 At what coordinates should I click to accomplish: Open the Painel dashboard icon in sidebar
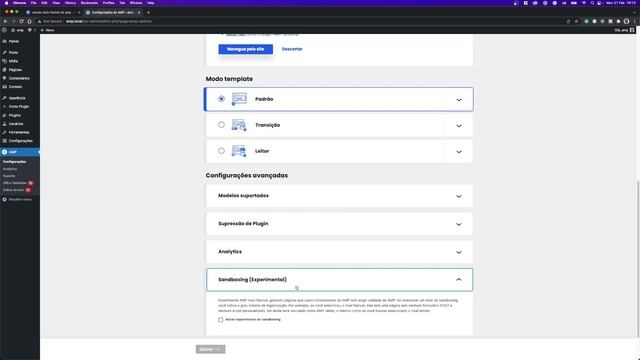click(4, 41)
